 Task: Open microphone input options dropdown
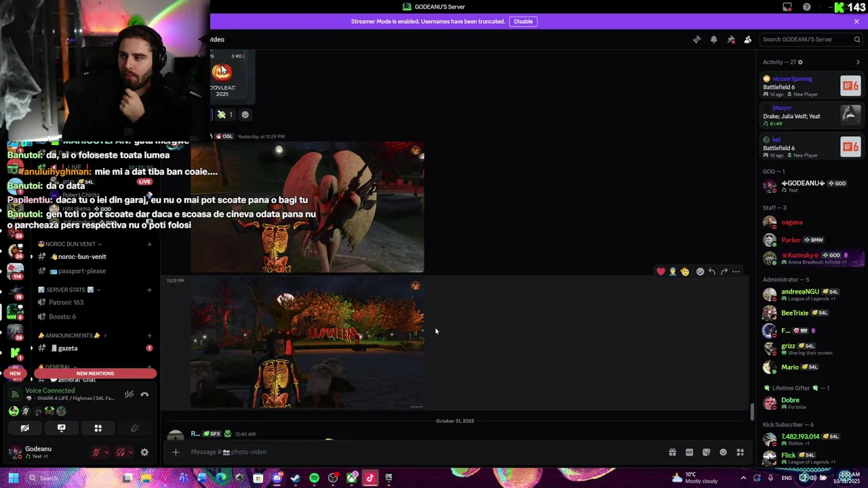click(106, 452)
